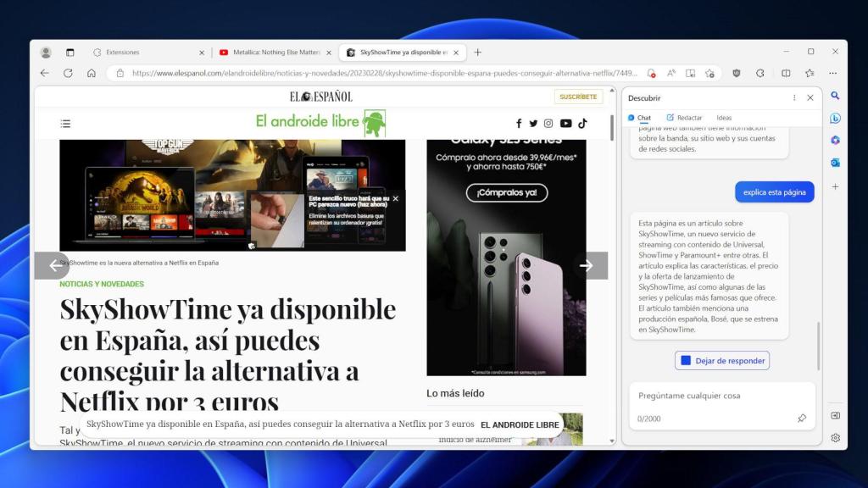Click the YouTube icon in the page header
The image size is (868, 488).
pos(565,123)
